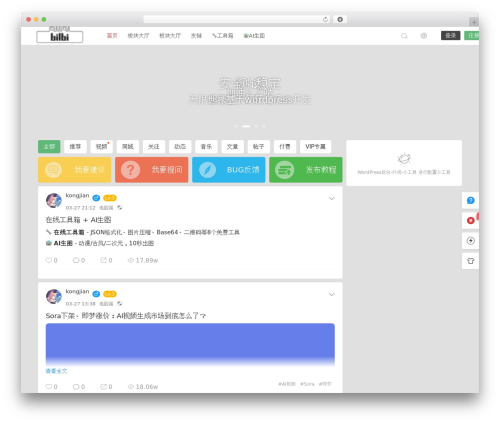Click the bilbi site logo

click(60, 36)
